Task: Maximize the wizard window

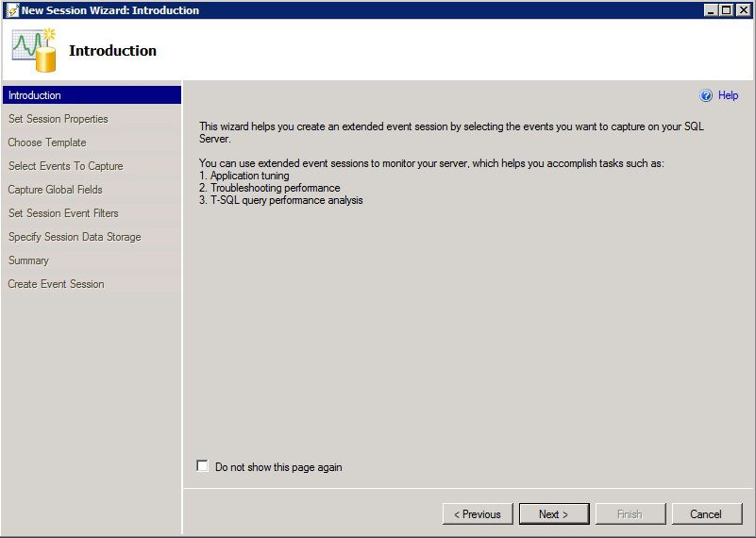Action: click(x=726, y=10)
